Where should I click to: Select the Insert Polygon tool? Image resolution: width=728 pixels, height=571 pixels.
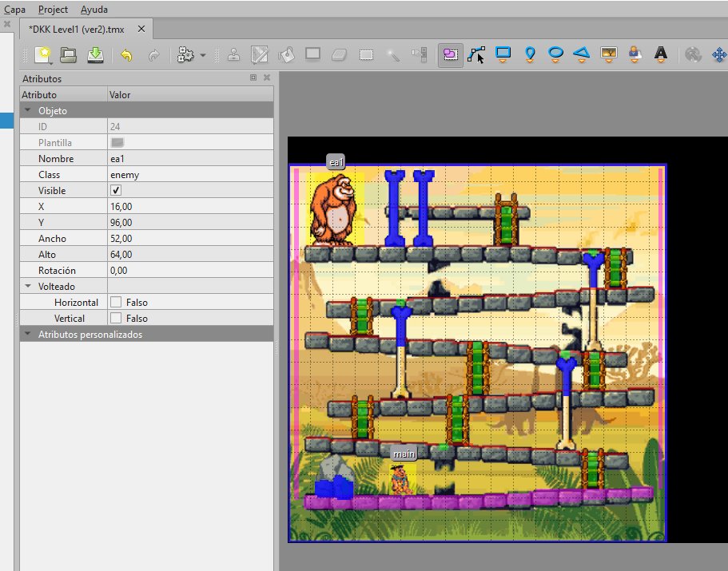[581, 54]
